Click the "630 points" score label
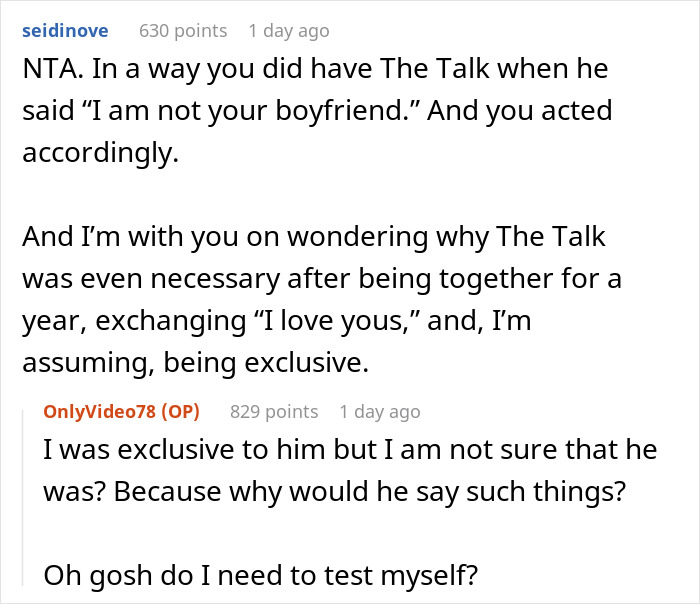The image size is (700, 604). point(182,31)
